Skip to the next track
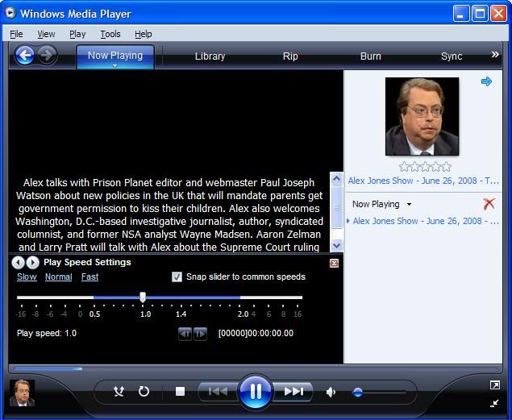 pos(293,391)
